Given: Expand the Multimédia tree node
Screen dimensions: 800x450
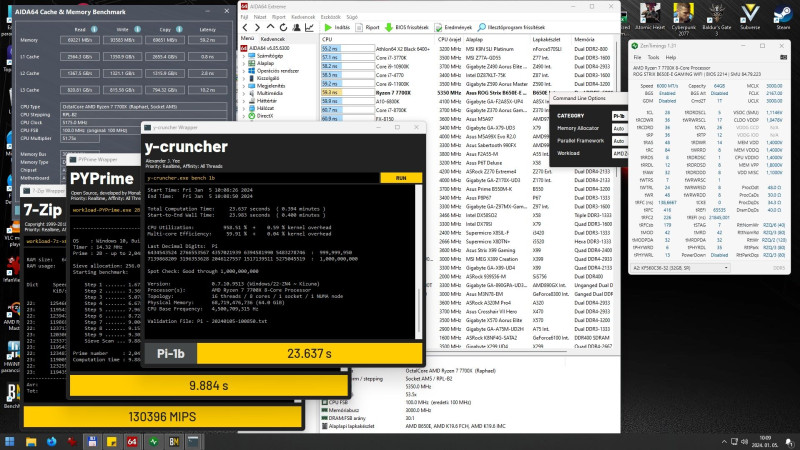Looking at the screenshot, I should pyautogui.click(x=244, y=94).
